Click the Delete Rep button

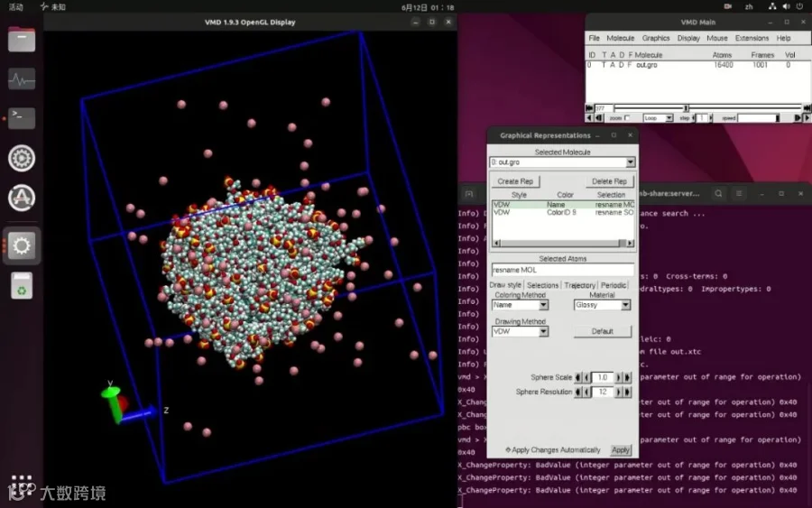609,181
